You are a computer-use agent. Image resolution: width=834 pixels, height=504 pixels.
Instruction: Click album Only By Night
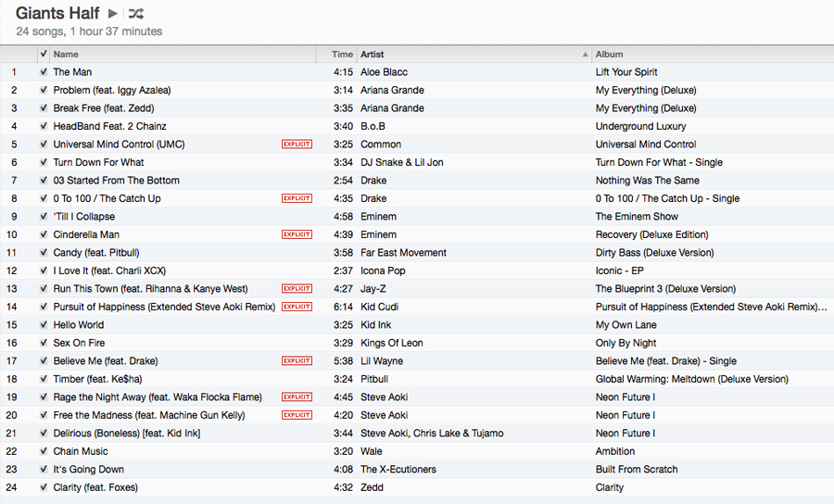pos(626,343)
